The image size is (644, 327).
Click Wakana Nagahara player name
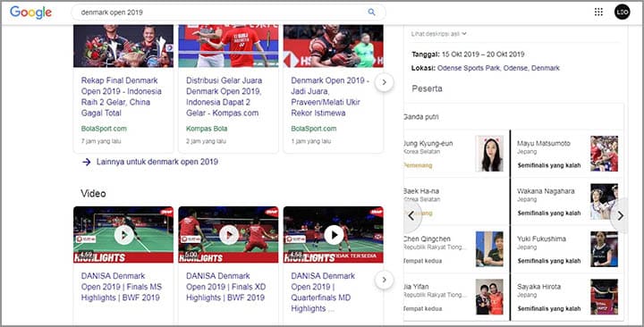coord(546,191)
